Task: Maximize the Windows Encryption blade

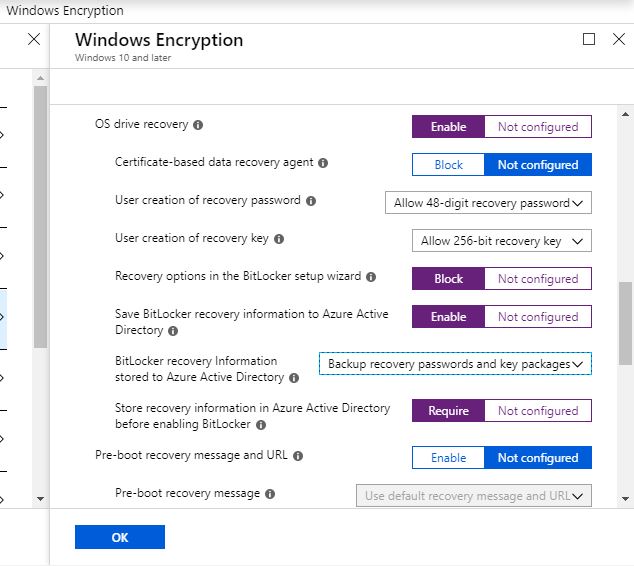Action: click(589, 39)
